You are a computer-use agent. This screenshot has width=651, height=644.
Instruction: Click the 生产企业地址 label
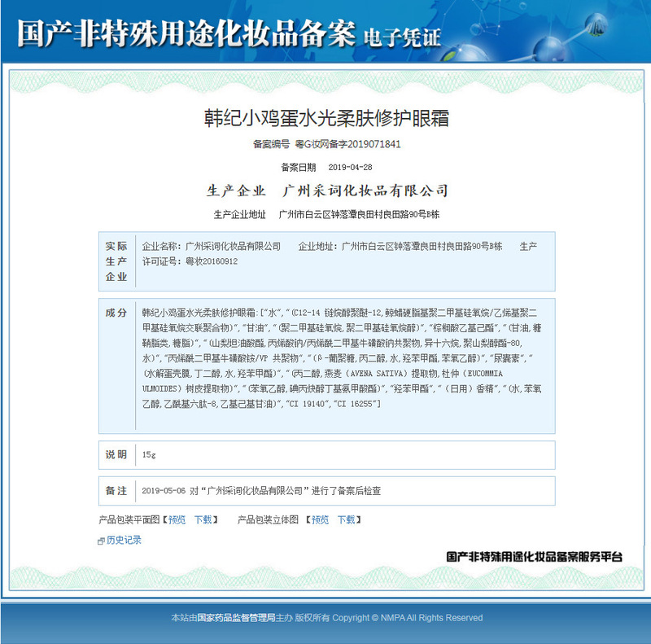[x=239, y=214]
